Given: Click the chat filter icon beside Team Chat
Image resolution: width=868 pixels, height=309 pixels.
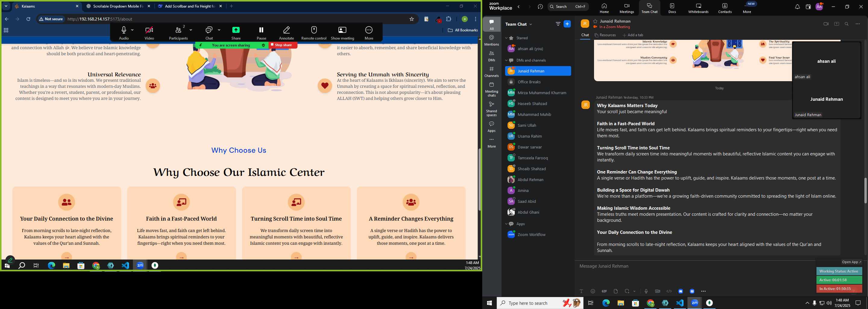Looking at the screenshot, I should [x=558, y=24].
